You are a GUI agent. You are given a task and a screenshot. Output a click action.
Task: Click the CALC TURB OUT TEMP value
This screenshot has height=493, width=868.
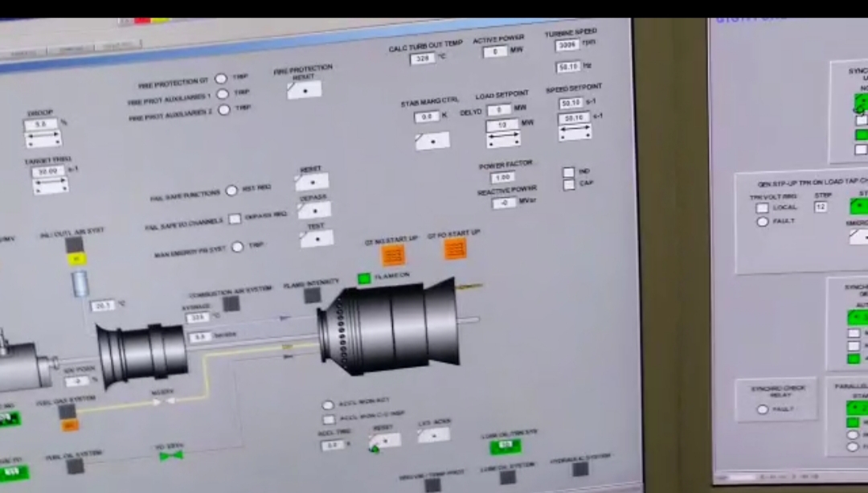(423, 58)
